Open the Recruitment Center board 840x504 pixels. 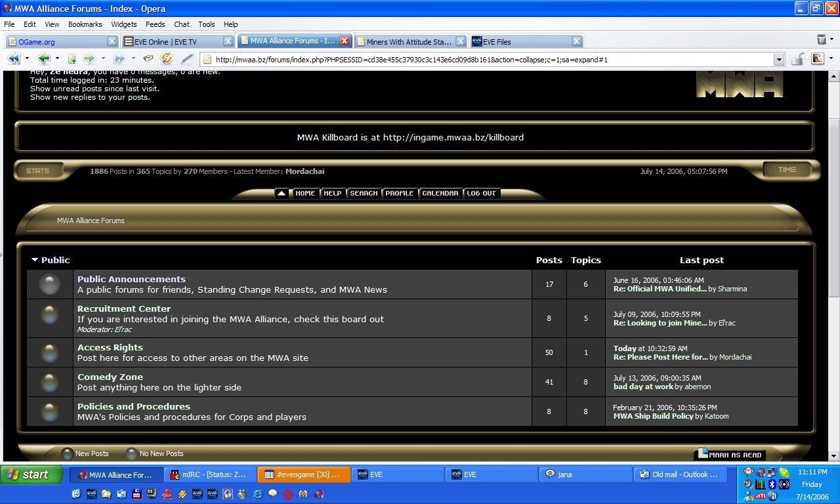click(x=124, y=308)
